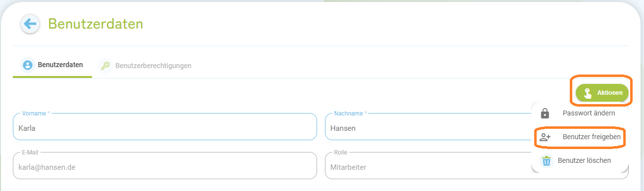Open the Benutzerberechtigungen tab
Viewport: 644px width, 191px height.
(145, 66)
